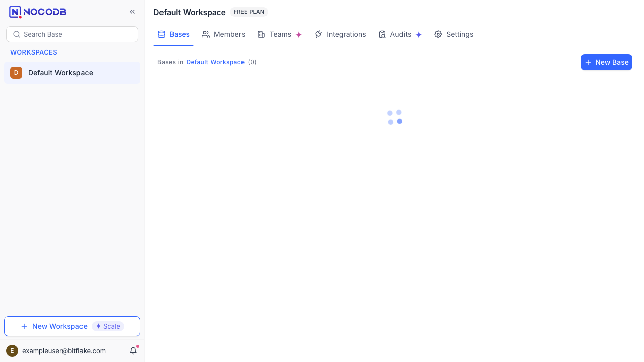This screenshot has width=644, height=362.
Task: Click the NocoDB logo
Action: pyautogui.click(x=38, y=12)
